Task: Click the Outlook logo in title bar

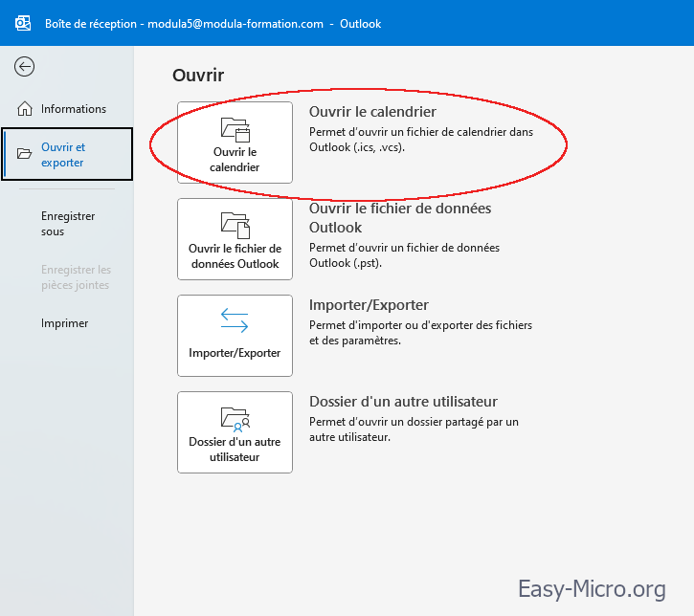Action: (23, 24)
